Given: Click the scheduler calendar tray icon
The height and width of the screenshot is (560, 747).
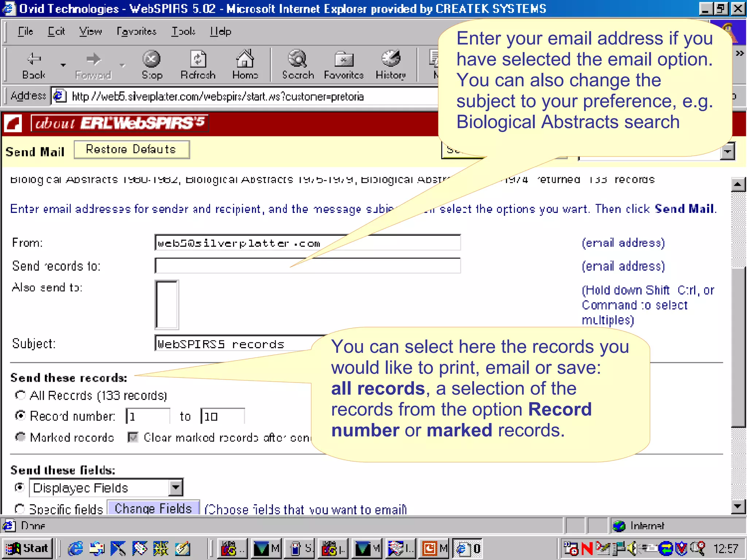Looking at the screenshot, I should (571, 548).
